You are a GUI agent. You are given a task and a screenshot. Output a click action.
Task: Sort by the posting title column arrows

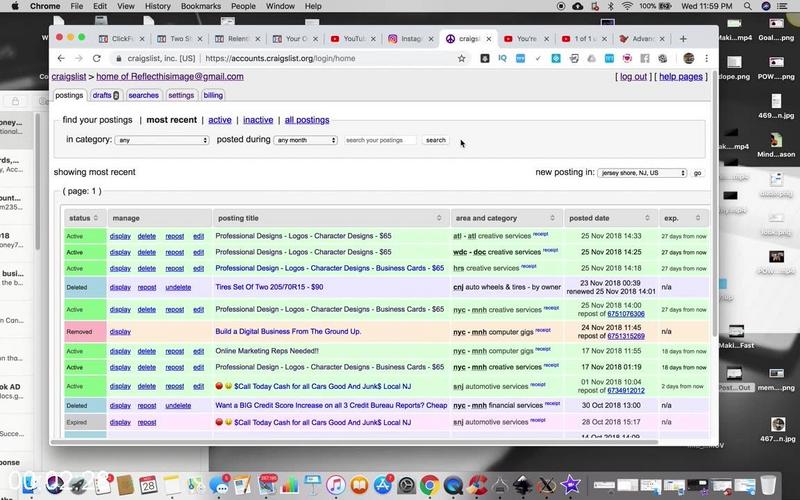439,218
